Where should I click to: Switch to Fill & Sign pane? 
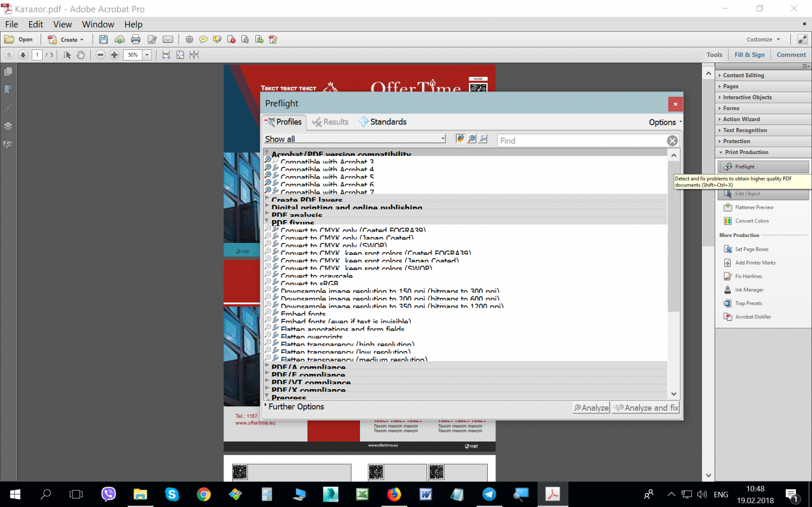click(x=749, y=55)
